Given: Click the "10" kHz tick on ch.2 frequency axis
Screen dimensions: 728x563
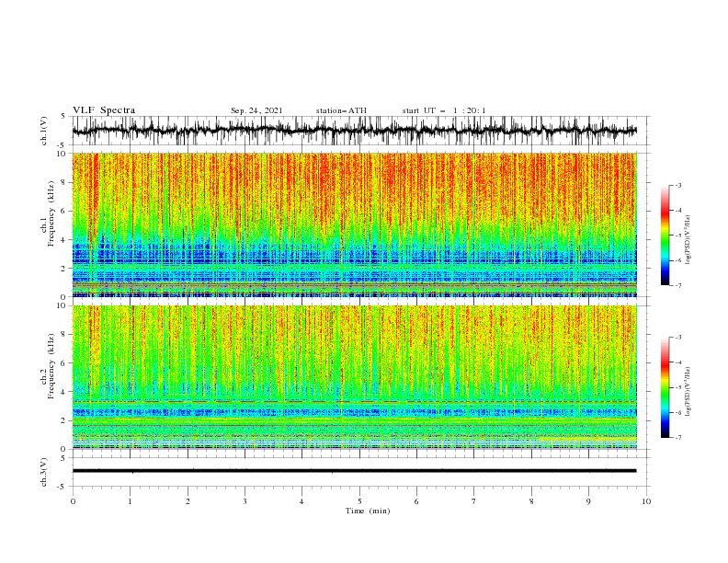Looking at the screenshot, I should pyautogui.click(x=62, y=305).
